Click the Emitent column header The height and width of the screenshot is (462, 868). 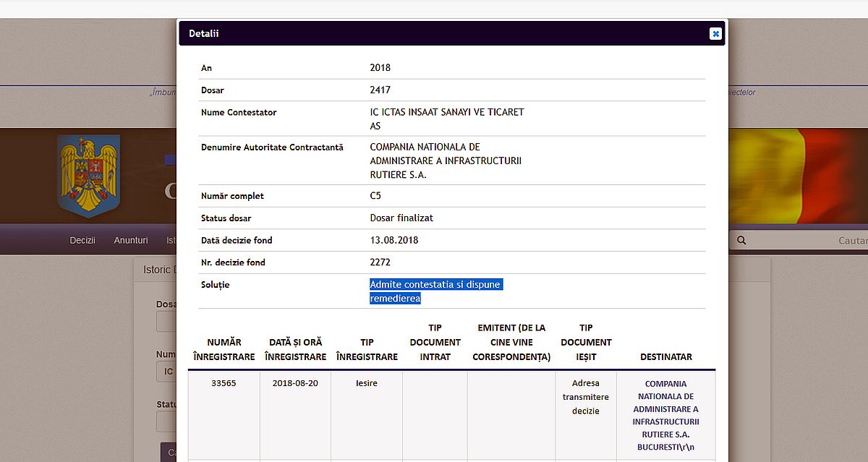click(x=511, y=342)
